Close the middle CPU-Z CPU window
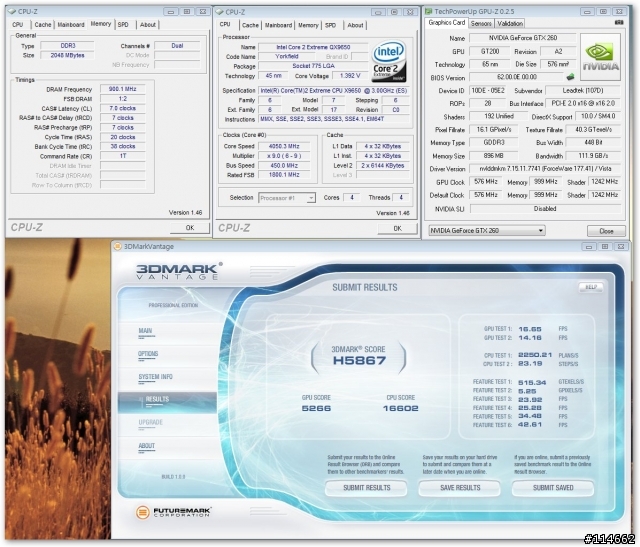The image size is (640, 547). (410, 12)
